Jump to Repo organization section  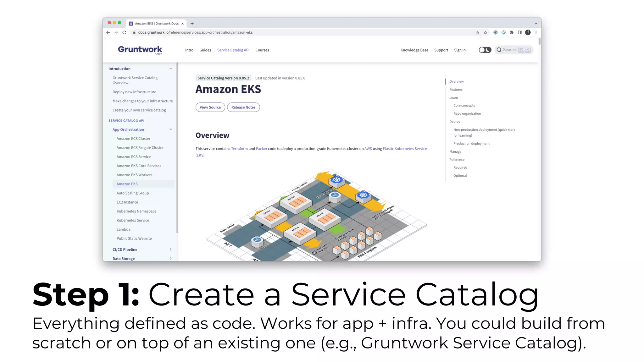[467, 114]
